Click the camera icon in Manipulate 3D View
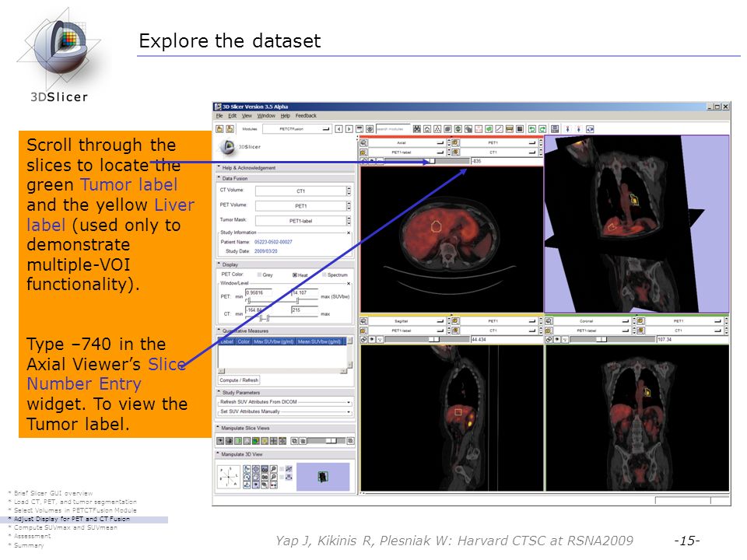 [x=265, y=469]
